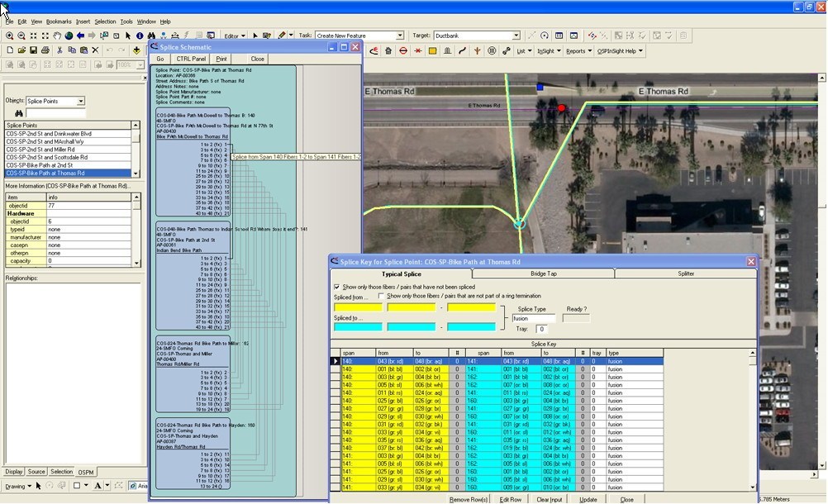Save the map with floppy disk icon
The height and width of the screenshot is (504, 828).
coord(33,50)
